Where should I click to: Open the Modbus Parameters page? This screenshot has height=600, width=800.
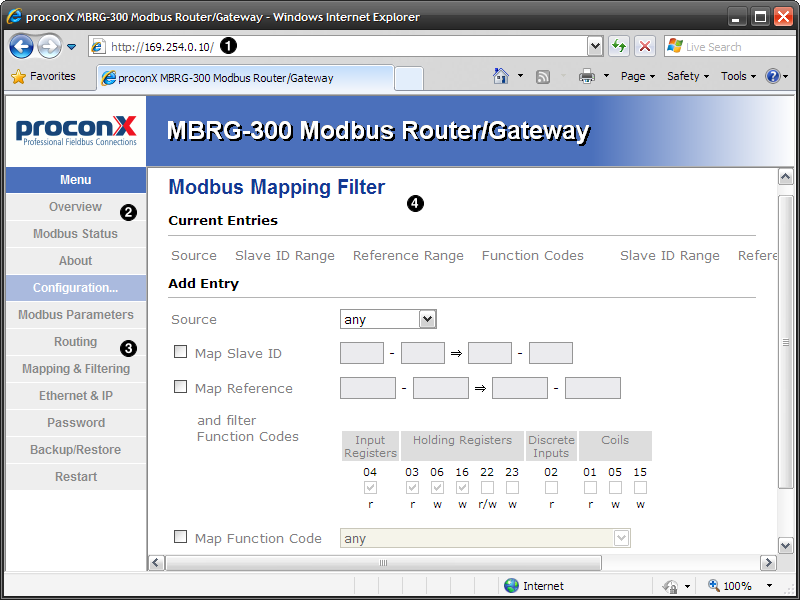pos(76,315)
